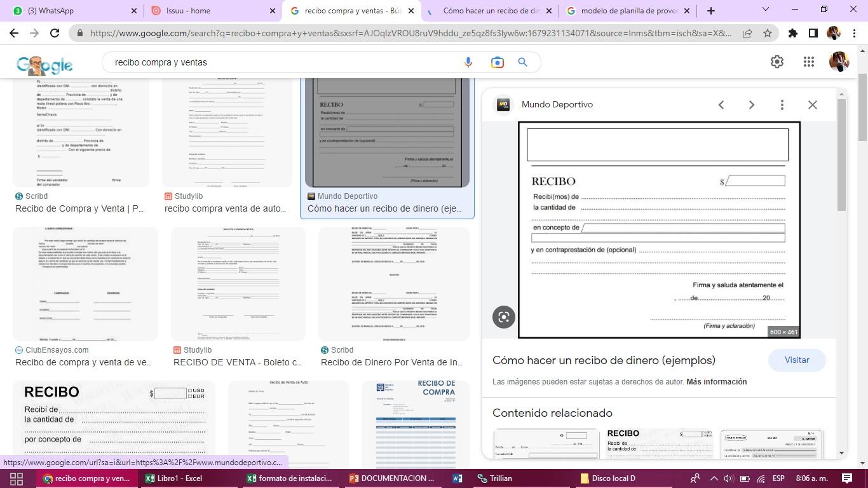
Task: Toggle browser side panel icon
Action: 813,33
